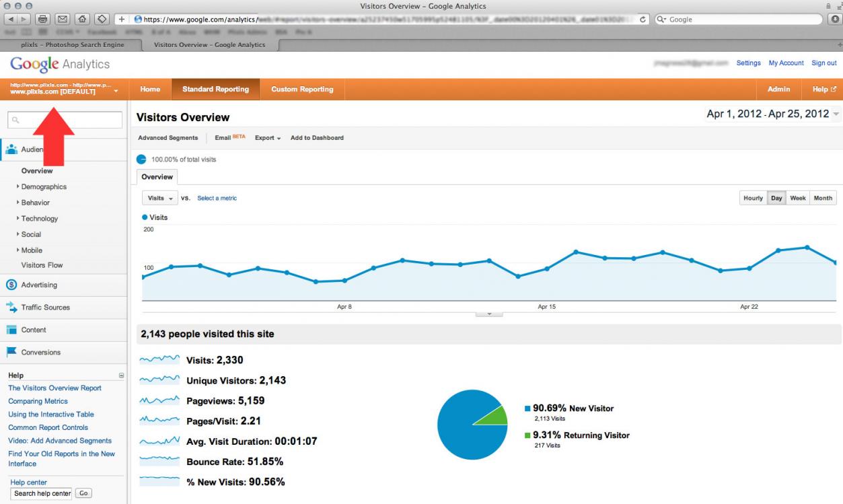
Task: Click The Visitors Overview Report help link
Action: pos(54,388)
